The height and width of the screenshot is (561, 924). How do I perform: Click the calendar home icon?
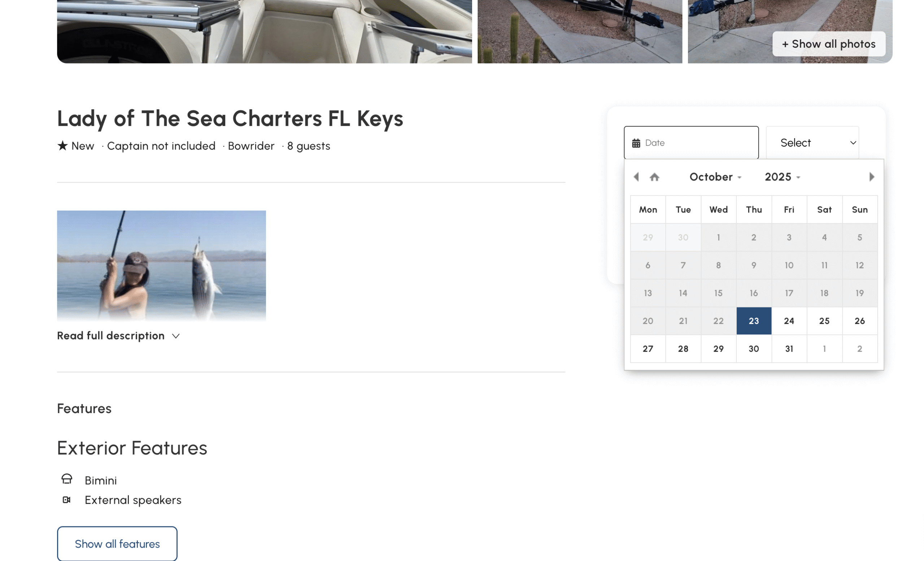pos(654,177)
